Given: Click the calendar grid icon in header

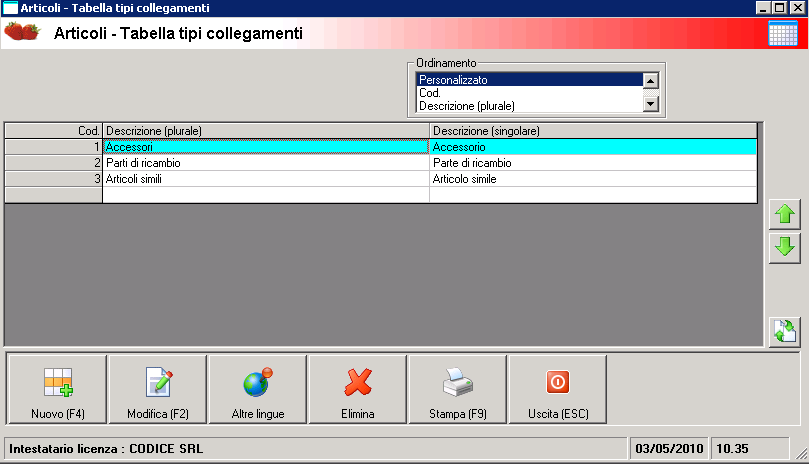Looking at the screenshot, I should (783, 34).
